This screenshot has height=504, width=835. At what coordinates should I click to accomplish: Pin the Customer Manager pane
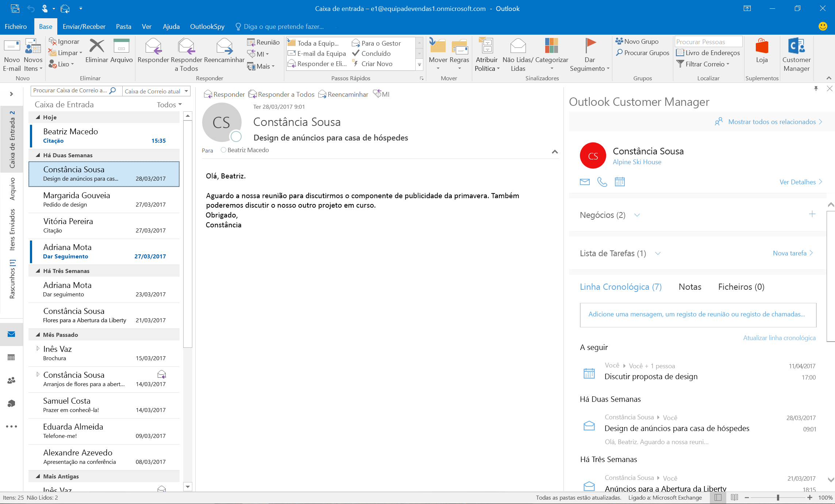point(816,88)
